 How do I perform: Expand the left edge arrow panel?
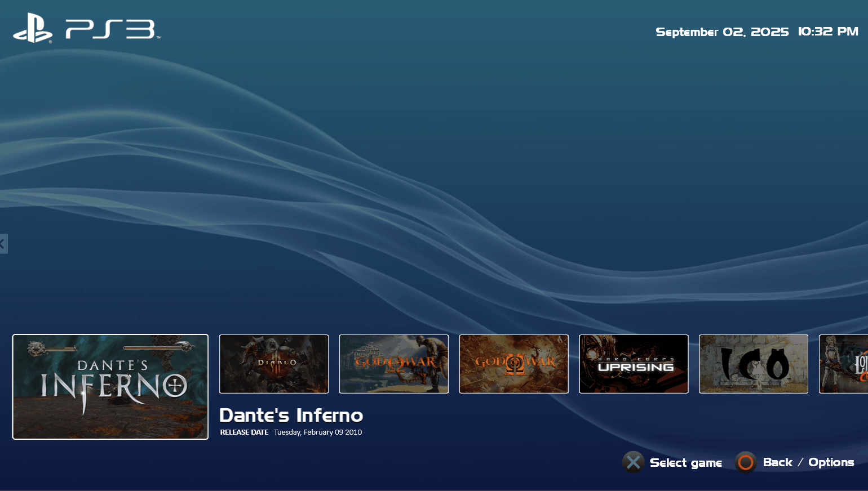click(x=3, y=244)
